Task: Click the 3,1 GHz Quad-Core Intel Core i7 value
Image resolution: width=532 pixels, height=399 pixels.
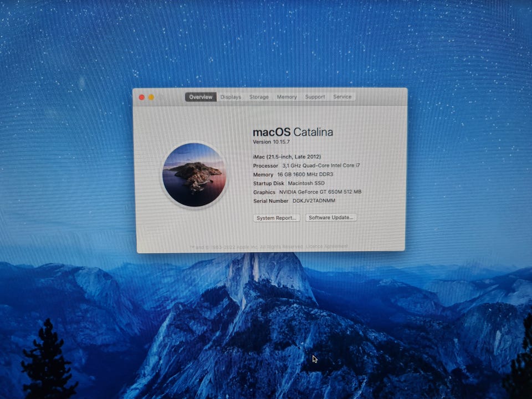Action: (x=321, y=166)
